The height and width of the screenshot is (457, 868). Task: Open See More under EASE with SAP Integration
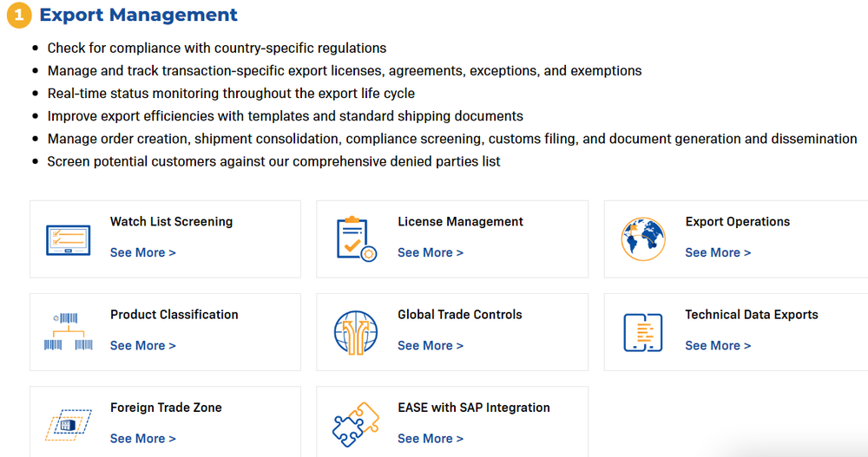point(431,438)
